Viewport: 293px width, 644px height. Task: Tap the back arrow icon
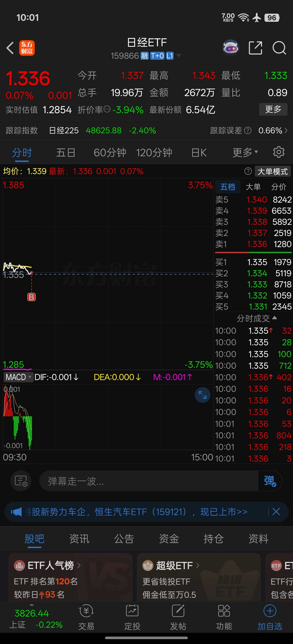(x=10, y=48)
